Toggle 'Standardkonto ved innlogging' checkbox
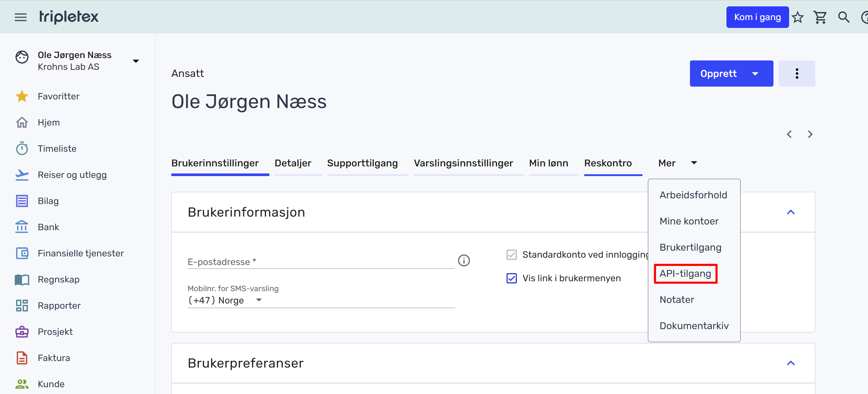This screenshot has height=394, width=868. pyautogui.click(x=511, y=255)
